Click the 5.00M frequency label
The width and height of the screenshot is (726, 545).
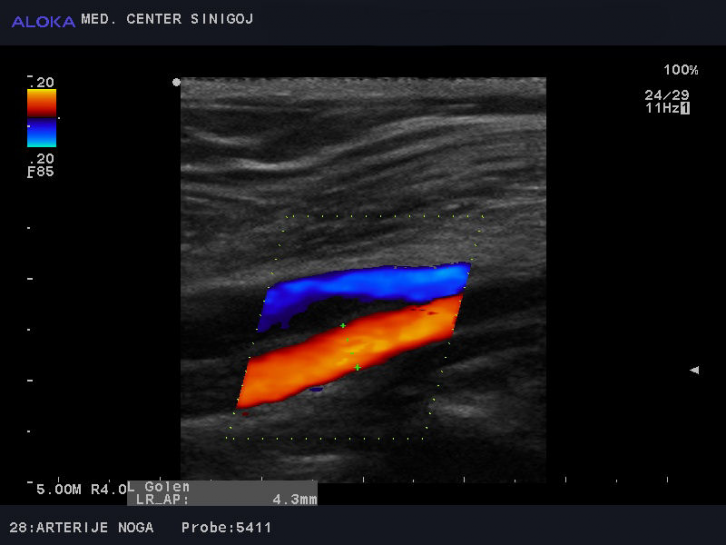(59, 489)
